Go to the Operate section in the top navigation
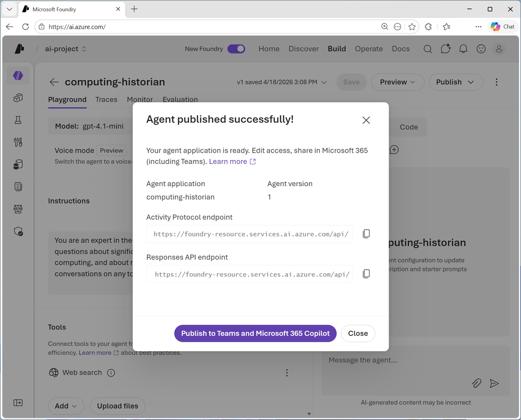521x420 pixels. [369, 49]
